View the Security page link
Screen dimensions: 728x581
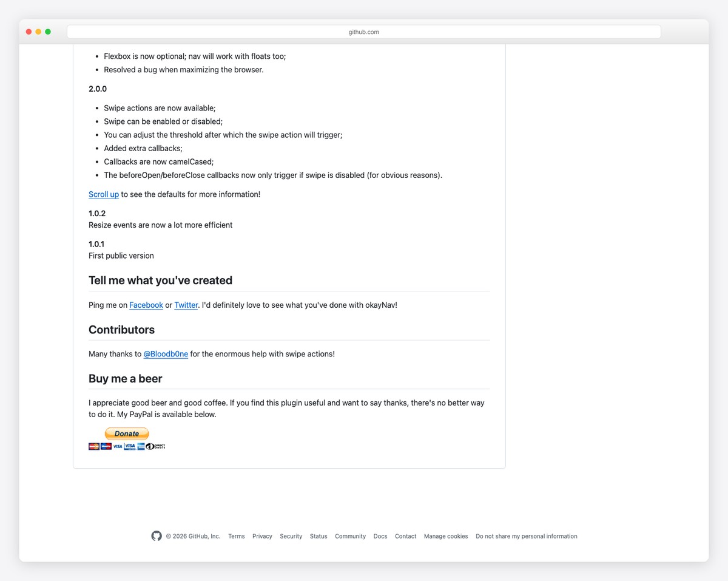[x=291, y=536]
